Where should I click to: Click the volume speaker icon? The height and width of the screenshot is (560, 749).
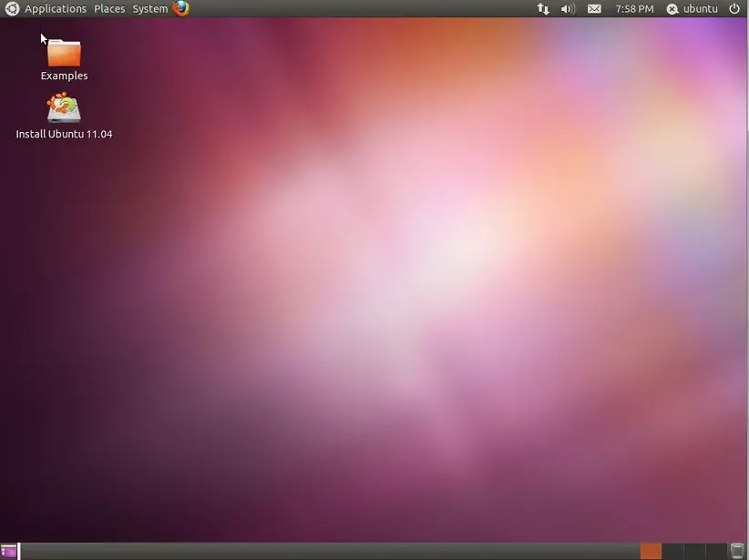(x=568, y=9)
